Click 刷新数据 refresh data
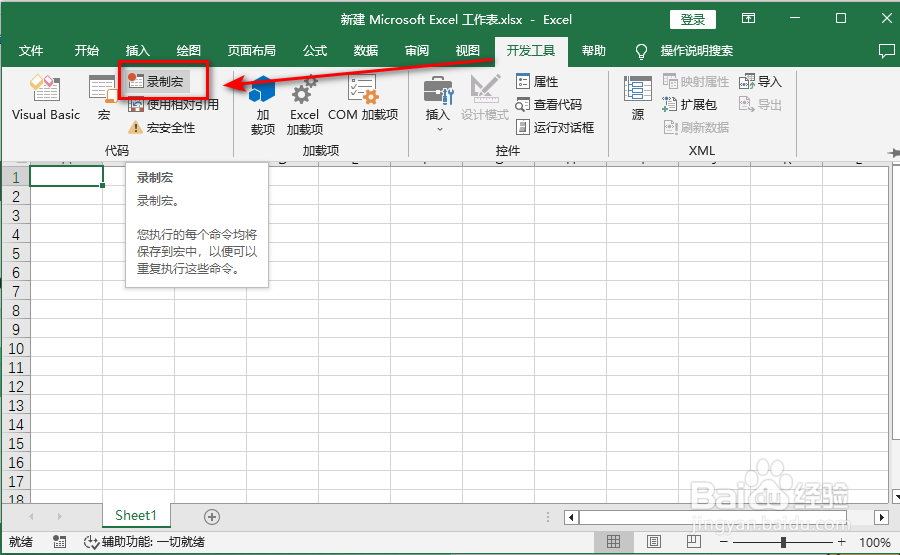The image size is (900, 555). 696,127
